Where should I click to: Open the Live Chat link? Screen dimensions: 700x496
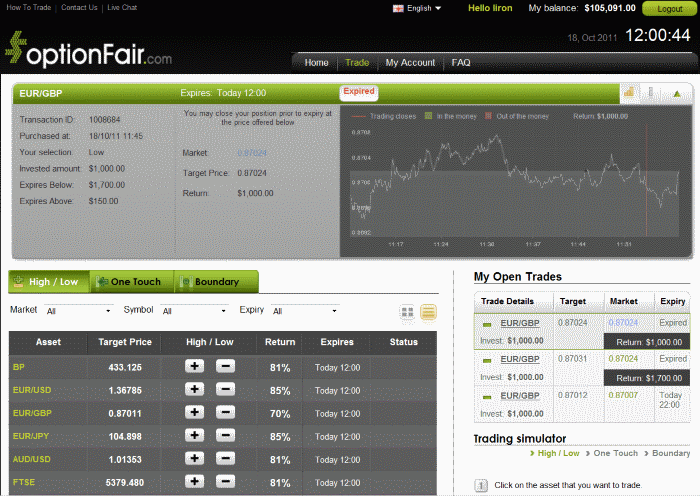[x=123, y=8]
